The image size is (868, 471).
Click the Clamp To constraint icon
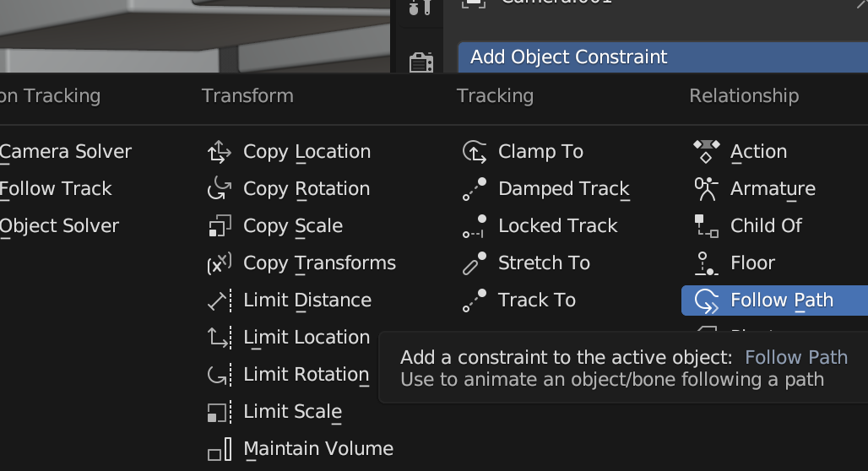475,152
